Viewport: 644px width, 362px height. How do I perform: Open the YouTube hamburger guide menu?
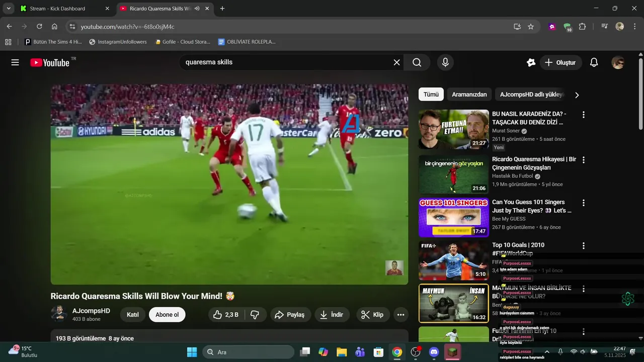15,62
